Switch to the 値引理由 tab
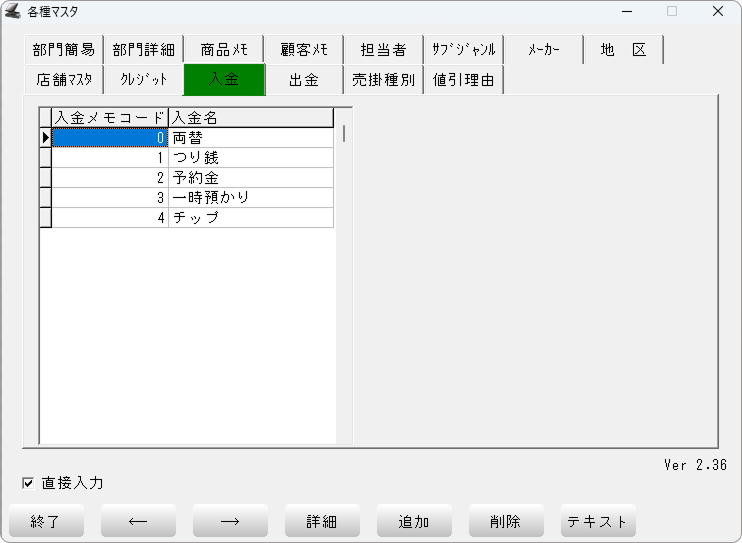Viewport: 742px width, 543px height. point(463,80)
